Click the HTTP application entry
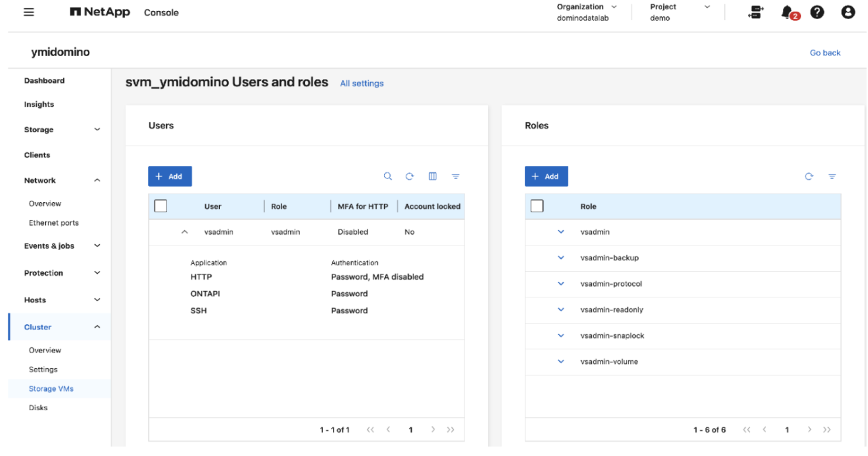This screenshot has height=456, width=868. click(x=201, y=277)
